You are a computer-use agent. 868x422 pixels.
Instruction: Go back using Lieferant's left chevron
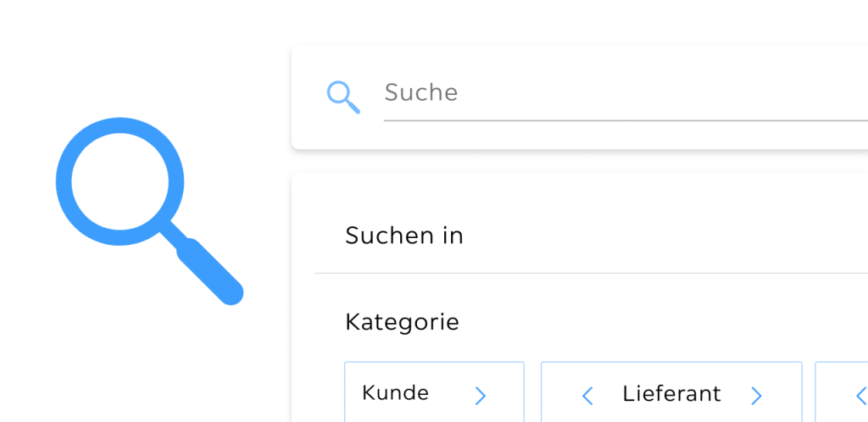pyautogui.click(x=587, y=396)
